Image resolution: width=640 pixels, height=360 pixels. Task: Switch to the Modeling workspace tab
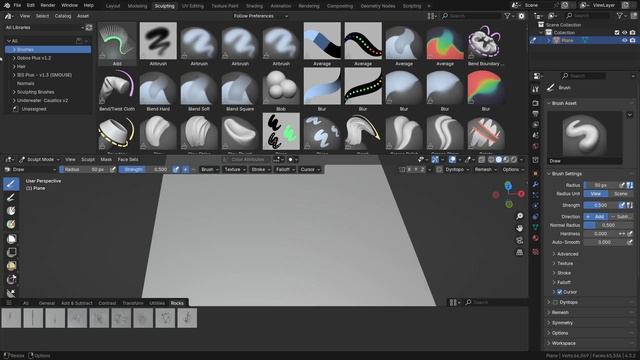point(137,6)
